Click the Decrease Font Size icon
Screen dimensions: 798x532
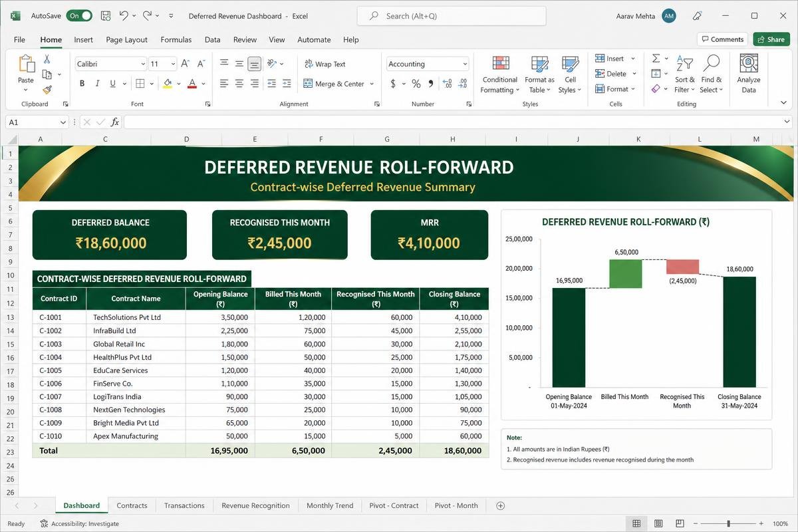point(200,64)
